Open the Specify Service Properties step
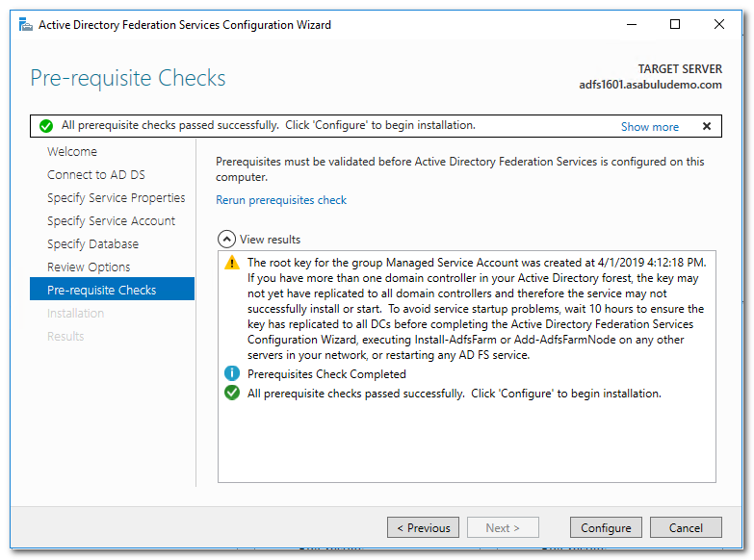Viewport: 754px width, 560px height. click(117, 198)
